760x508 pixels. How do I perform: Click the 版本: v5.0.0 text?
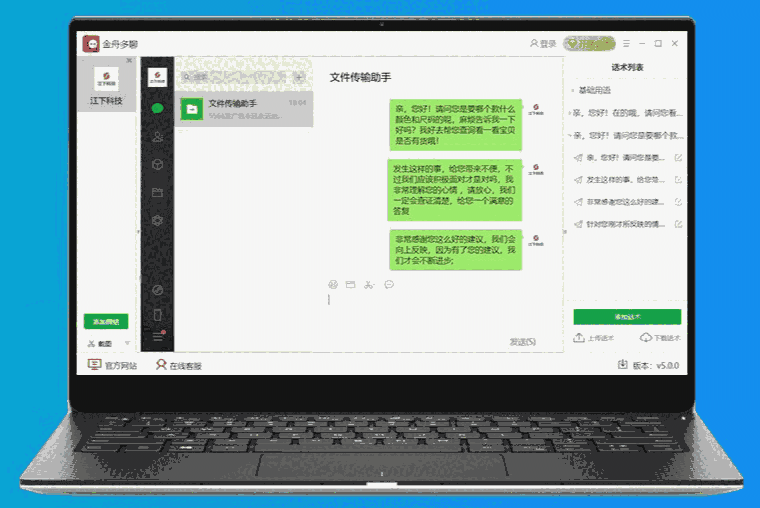point(656,365)
